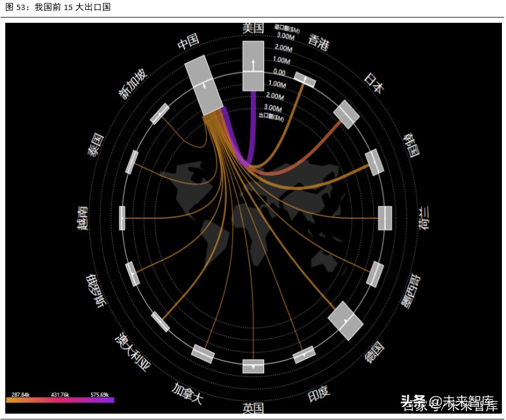Click the 美国 gray bar node
Viewport: 506px width, 420px height.
(x=253, y=66)
